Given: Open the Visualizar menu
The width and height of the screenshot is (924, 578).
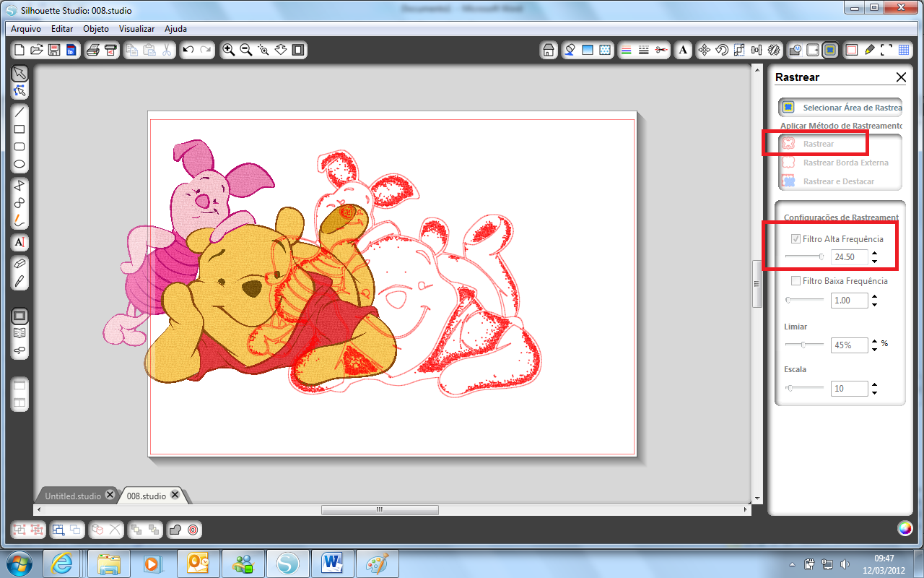Looking at the screenshot, I should [137, 29].
